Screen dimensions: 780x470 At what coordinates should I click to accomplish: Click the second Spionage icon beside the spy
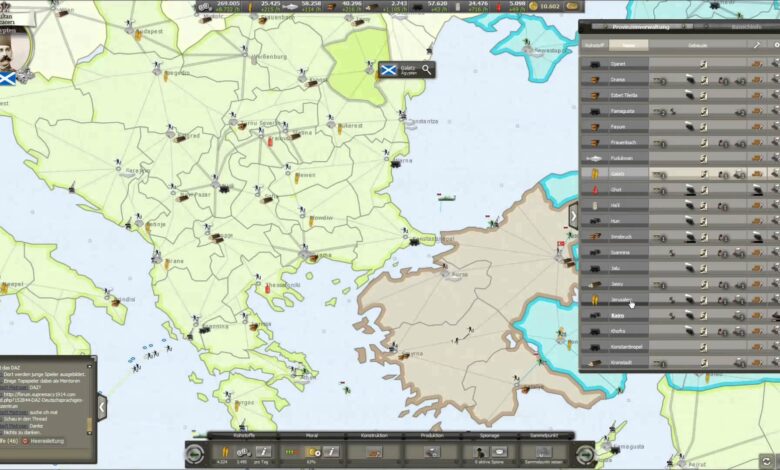pos(499,452)
